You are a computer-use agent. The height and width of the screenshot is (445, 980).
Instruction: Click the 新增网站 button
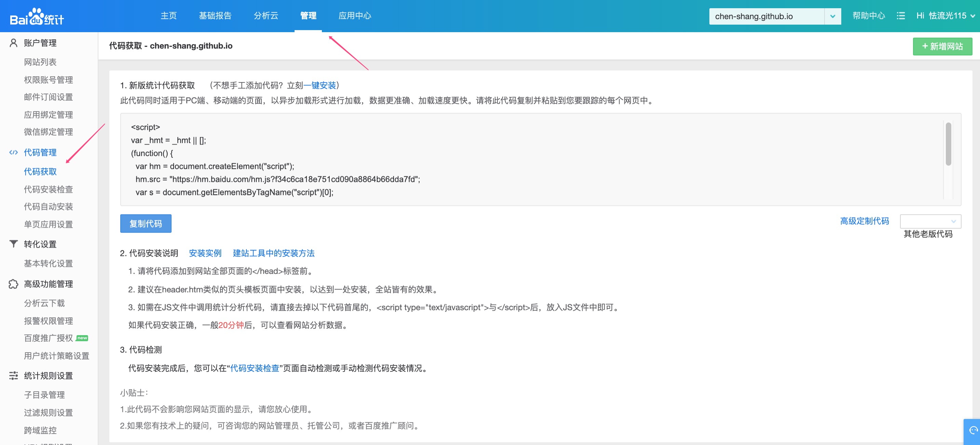[942, 47]
